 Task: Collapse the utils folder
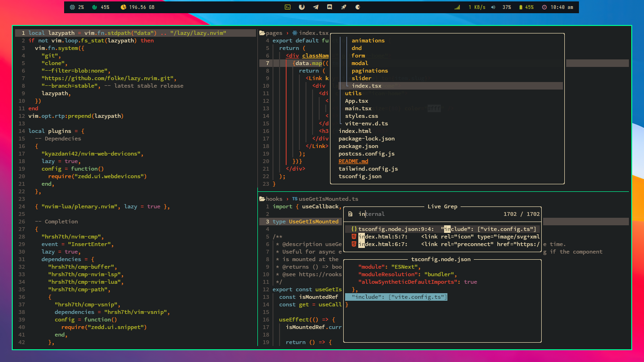point(353,93)
